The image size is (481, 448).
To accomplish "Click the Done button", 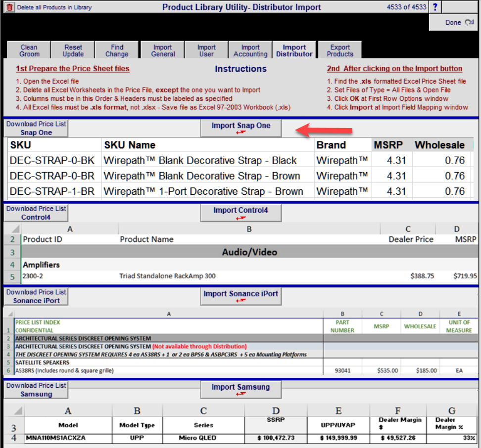I will [x=453, y=23].
